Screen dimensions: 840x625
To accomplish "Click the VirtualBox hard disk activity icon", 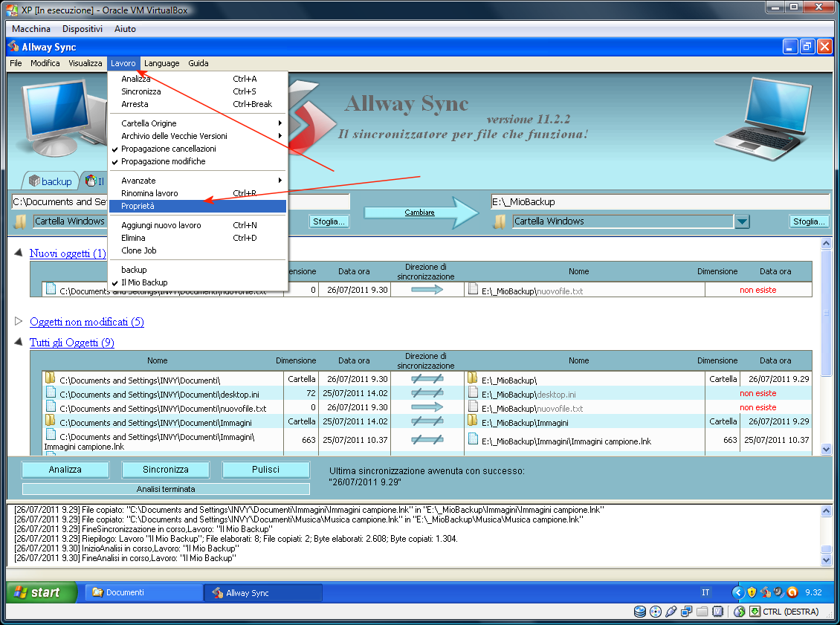I will coord(639,612).
